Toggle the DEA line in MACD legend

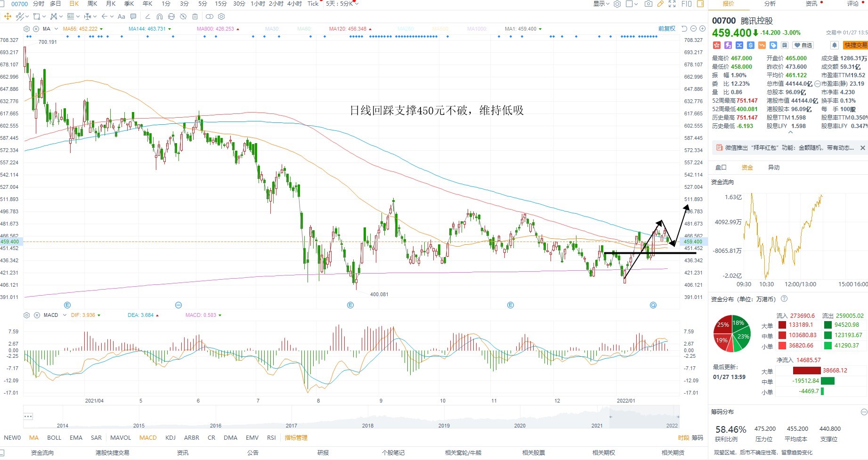click(143, 315)
